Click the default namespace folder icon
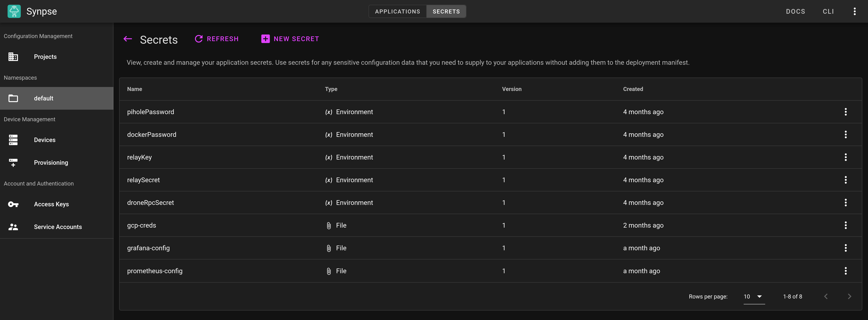This screenshot has height=320, width=868. pyautogui.click(x=13, y=98)
